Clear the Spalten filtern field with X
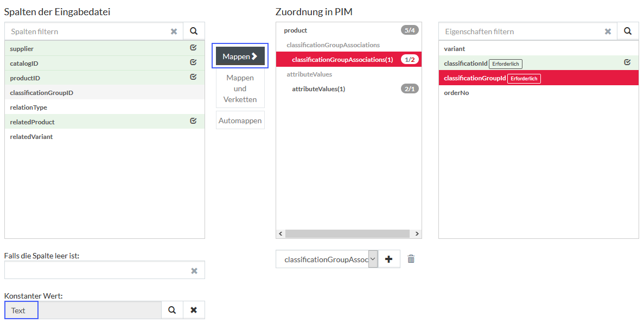This screenshot has height=323, width=644. click(174, 31)
